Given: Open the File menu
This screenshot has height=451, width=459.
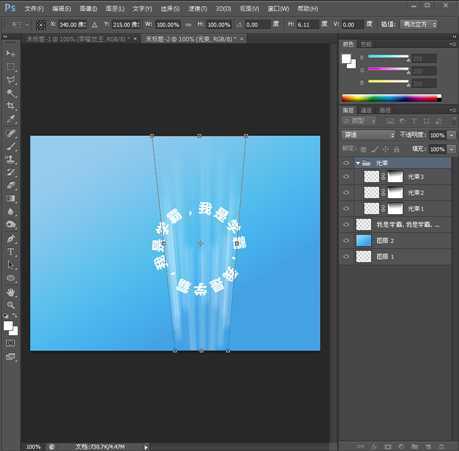Looking at the screenshot, I should pos(34,9).
